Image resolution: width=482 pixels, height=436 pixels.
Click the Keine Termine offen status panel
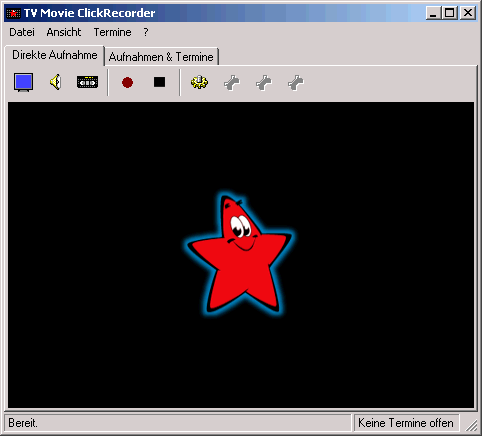click(x=406, y=423)
